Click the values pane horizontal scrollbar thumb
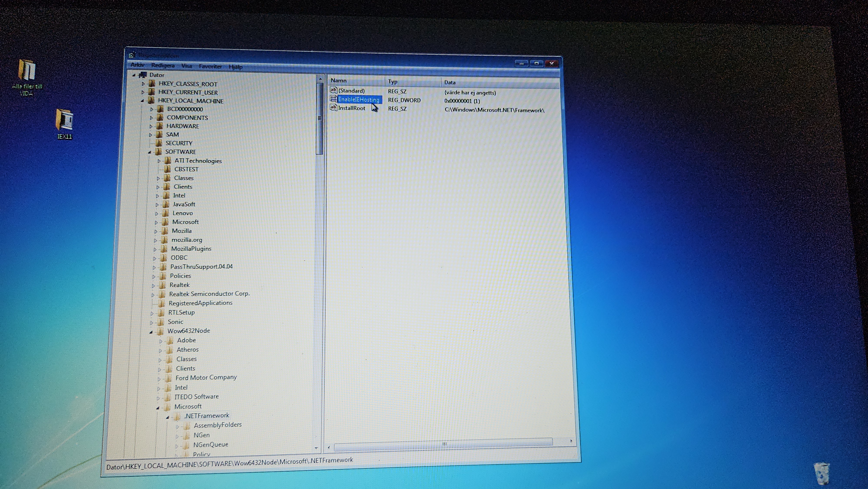 (x=443, y=444)
